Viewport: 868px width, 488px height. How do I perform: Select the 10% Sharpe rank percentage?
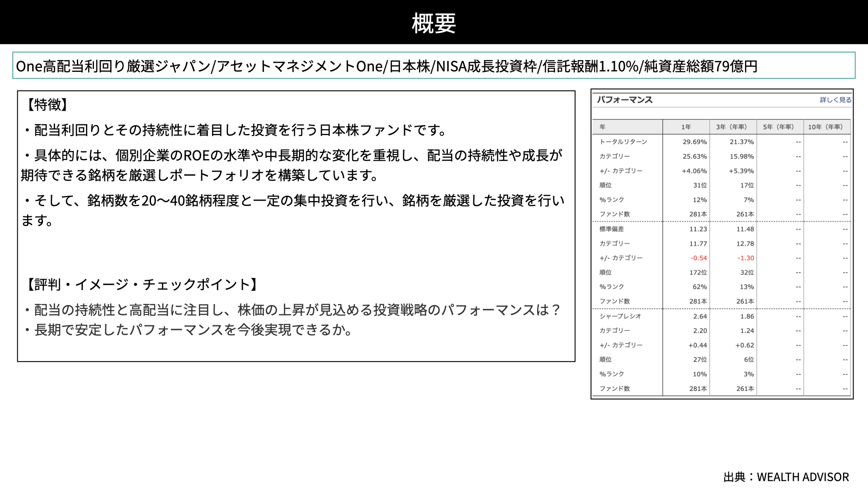[700, 374]
